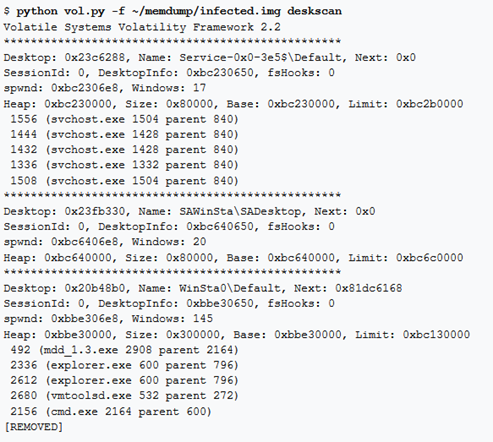Viewport: 493px width, 442px height.
Task: Select the cmd.exe 2164 parent 600 line
Action: (111, 411)
